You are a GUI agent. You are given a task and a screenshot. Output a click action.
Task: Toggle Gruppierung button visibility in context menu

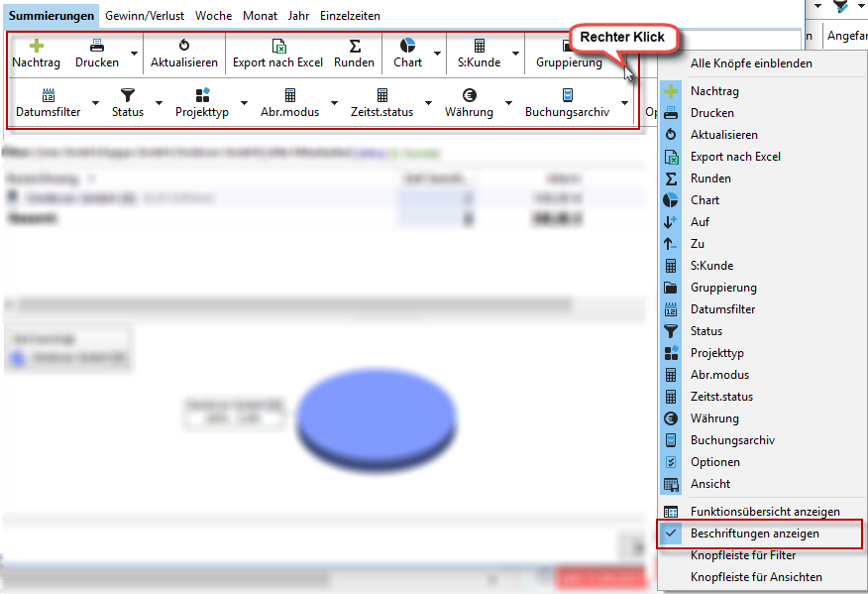723,288
